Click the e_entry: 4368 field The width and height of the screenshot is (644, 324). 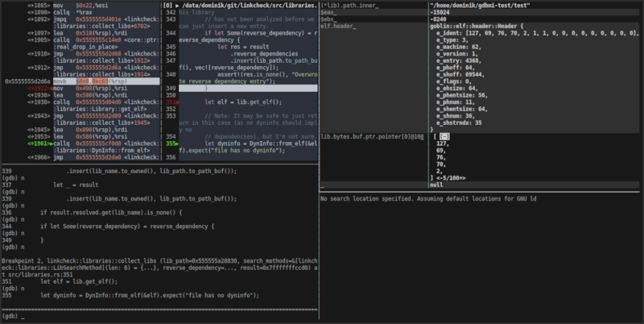459,61
